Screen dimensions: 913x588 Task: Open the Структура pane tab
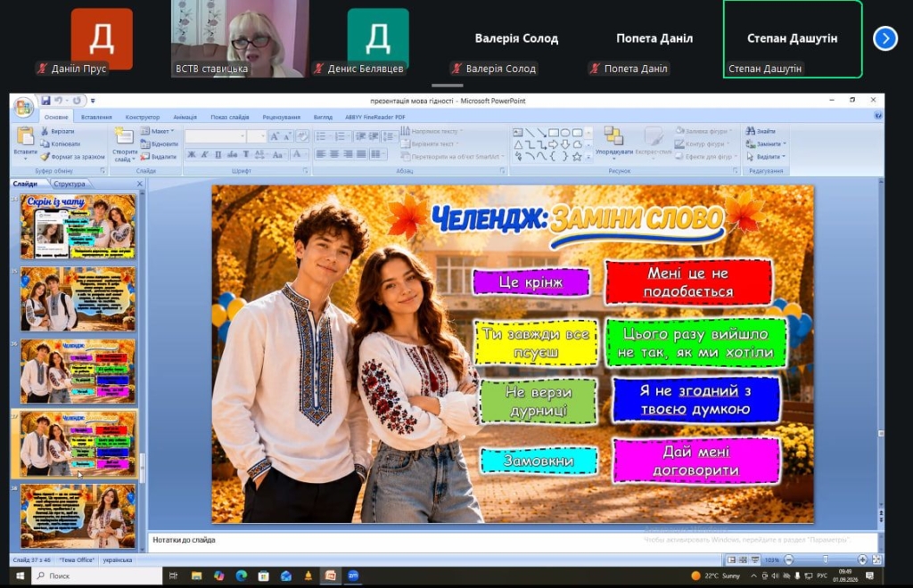point(70,184)
